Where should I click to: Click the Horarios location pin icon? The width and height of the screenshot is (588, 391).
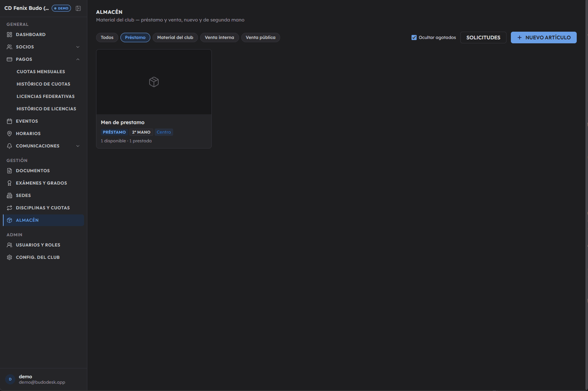9,134
